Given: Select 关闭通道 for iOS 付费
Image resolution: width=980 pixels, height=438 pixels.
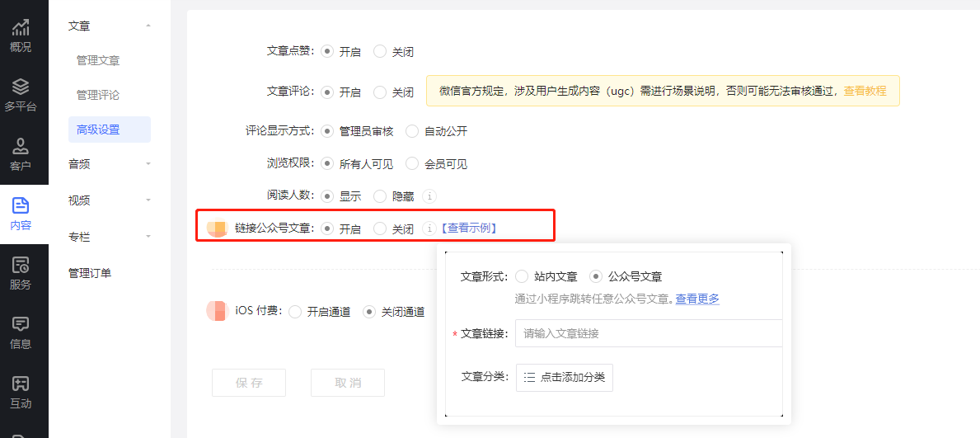Looking at the screenshot, I should pos(369,311).
